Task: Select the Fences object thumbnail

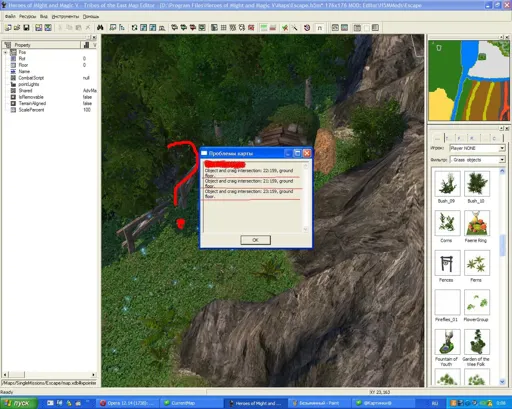Action: click(x=447, y=263)
